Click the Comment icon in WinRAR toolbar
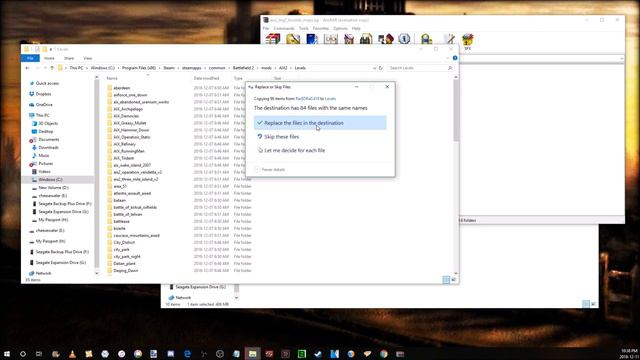640x360 pixels. (x=449, y=39)
